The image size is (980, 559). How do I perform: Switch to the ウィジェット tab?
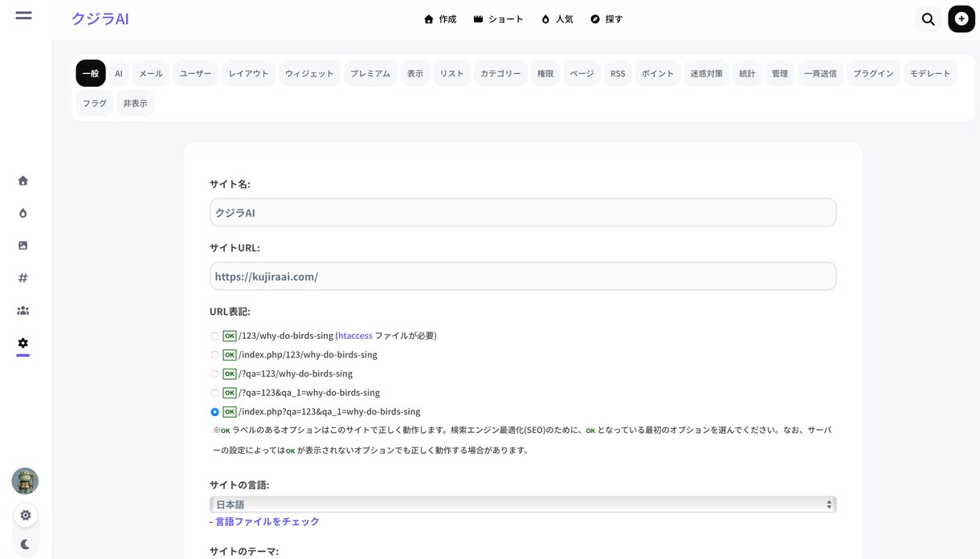pos(309,73)
